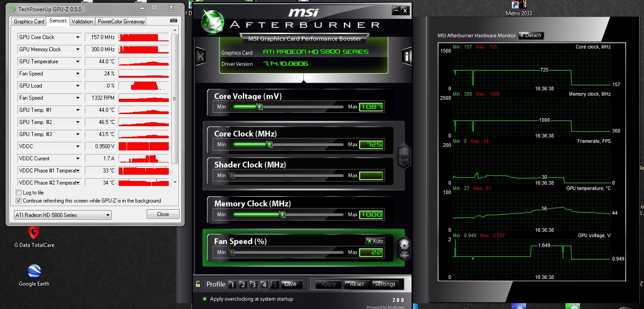Click the 157.0 MHz GPU Core Clock reading

(x=101, y=37)
